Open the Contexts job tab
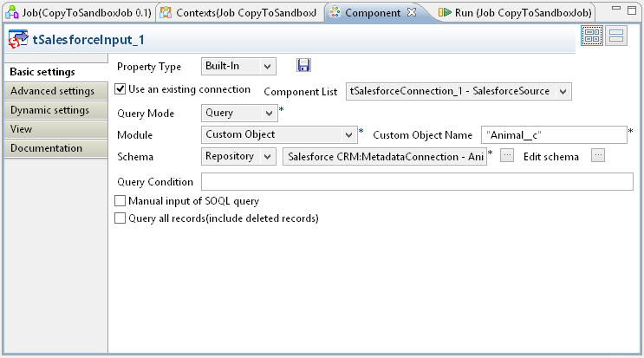The image size is (644, 358). (x=241, y=12)
